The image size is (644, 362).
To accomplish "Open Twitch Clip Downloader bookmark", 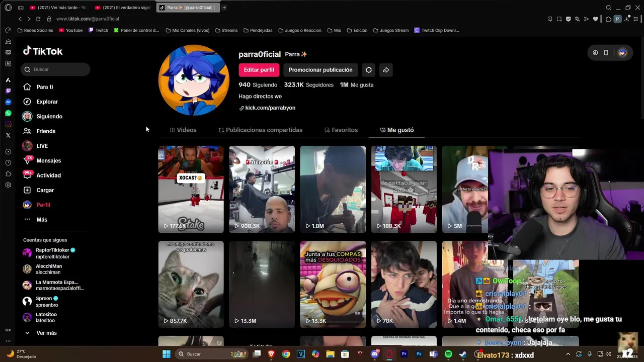I will tap(436, 30).
